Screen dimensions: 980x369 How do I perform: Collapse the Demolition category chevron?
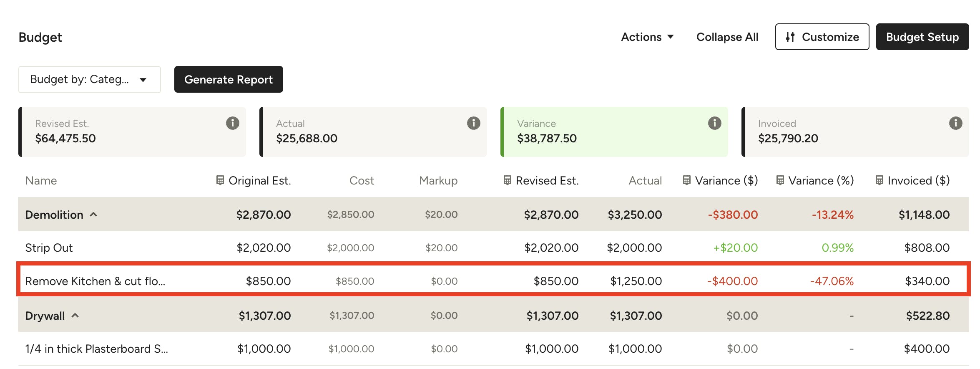tap(94, 215)
